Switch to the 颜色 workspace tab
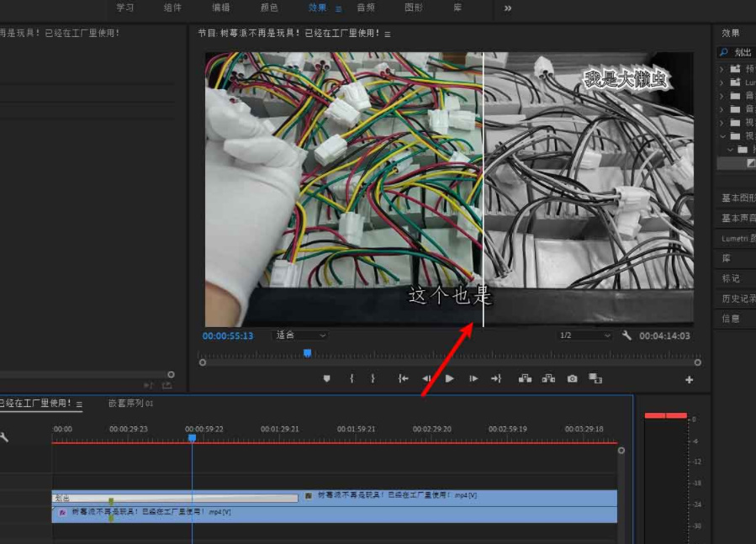Screen dimensions: 756x544 [x=269, y=8]
